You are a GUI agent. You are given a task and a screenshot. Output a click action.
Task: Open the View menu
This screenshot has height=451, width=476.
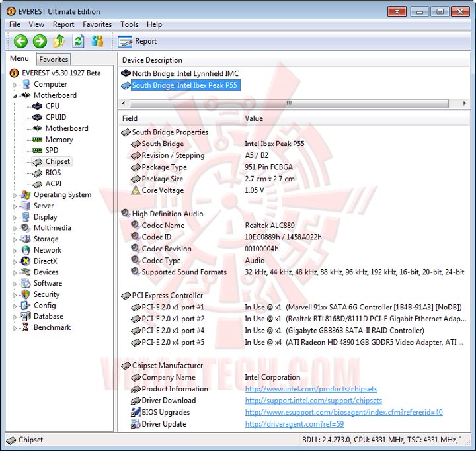(36, 24)
